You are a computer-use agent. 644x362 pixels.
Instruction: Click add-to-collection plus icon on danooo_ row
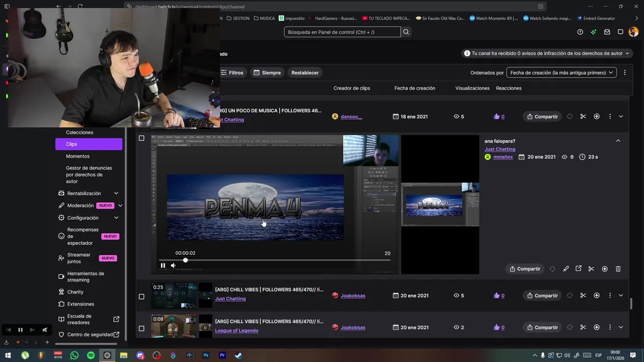click(597, 117)
